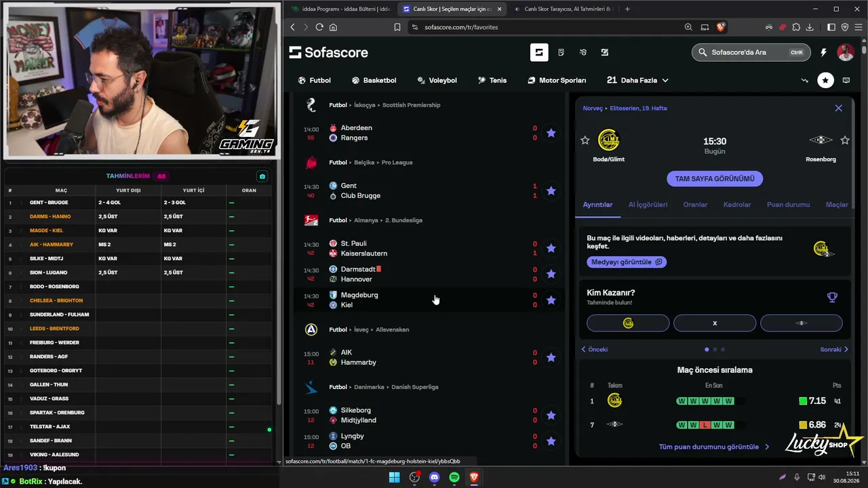Screen dimensions: 868x488
Task: Switch to the Puan durumu tab
Action: (x=788, y=205)
